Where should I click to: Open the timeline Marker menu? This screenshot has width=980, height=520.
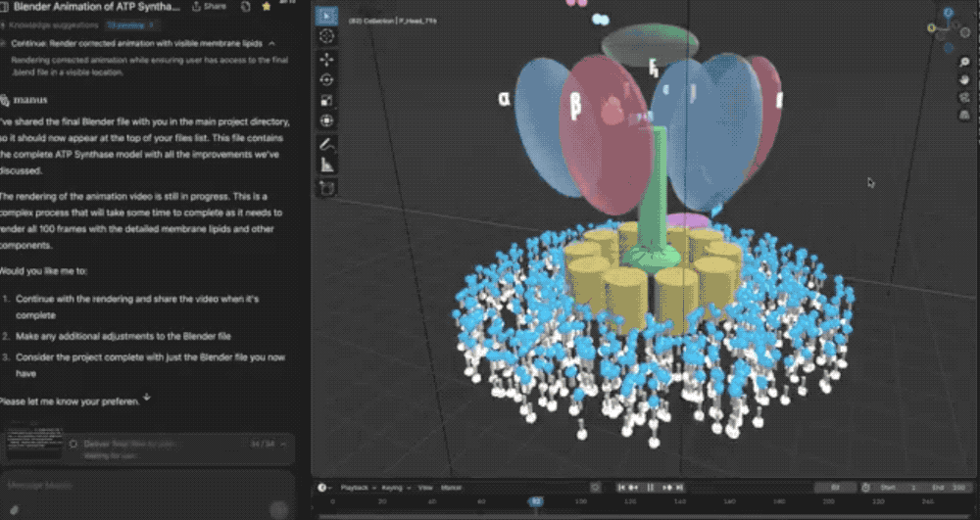[x=451, y=487]
